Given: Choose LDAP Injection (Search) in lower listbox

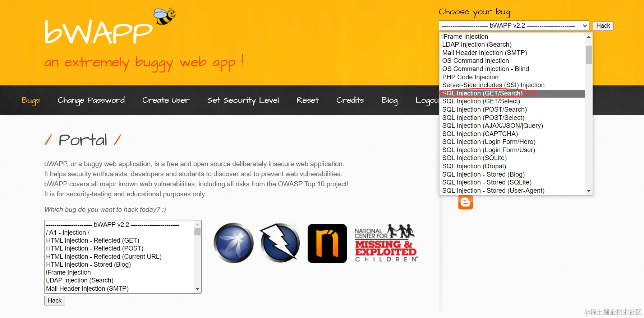Looking at the screenshot, I should pyautogui.click(x=119, y=280).
